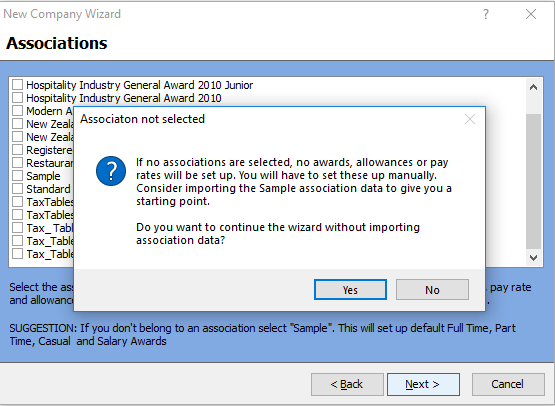This screenshot has height=406, width=555.
Task: Select the 'Sample' list entry text
Action: click(x=43, y=176)
